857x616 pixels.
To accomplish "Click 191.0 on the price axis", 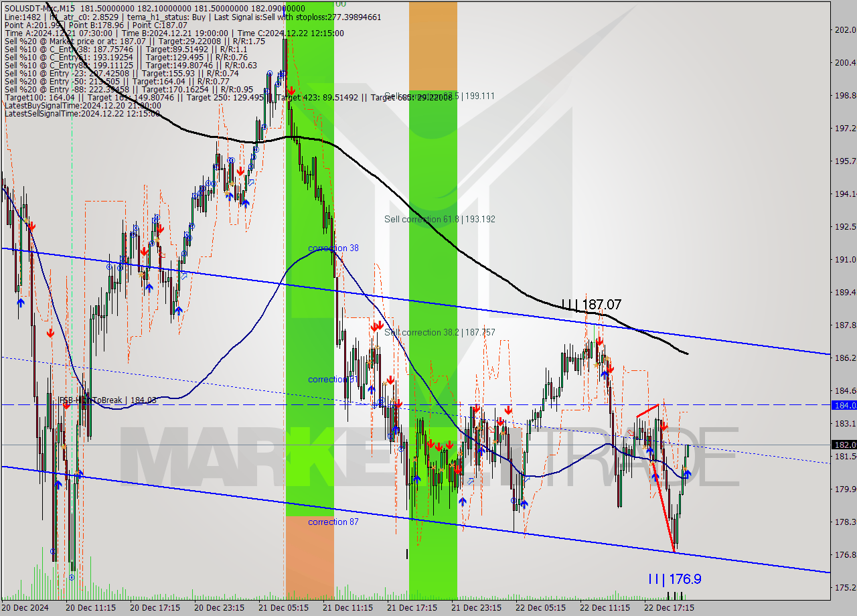I will click(x=845, y=259).
